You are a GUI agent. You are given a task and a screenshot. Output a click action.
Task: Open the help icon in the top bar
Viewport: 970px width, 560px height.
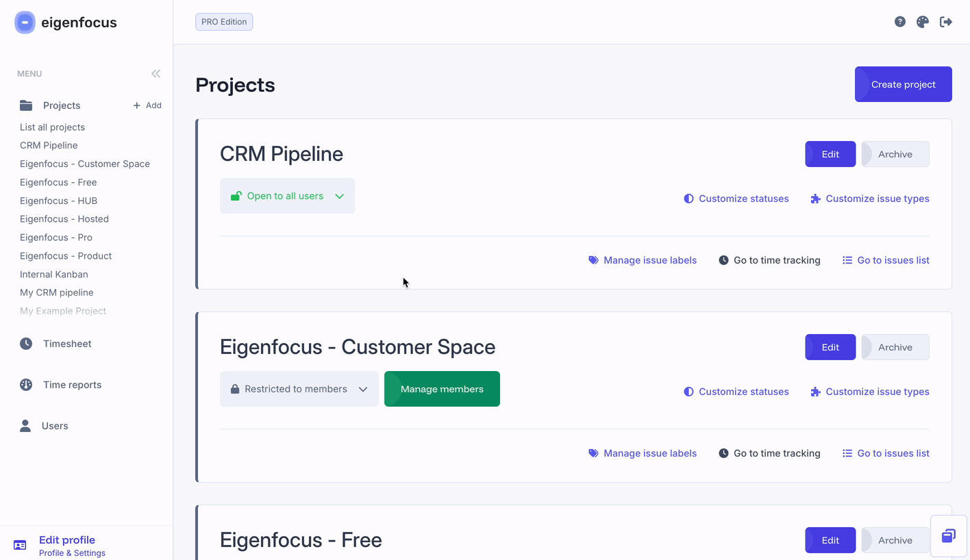[x=899, y=21]
